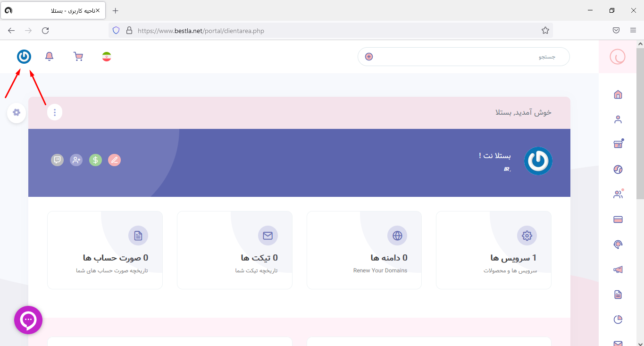Image resolution: width=644 pixels, height=346 pixels.
Task: Open the 1 سرویس ها card
Action: [x=493, y=250]
